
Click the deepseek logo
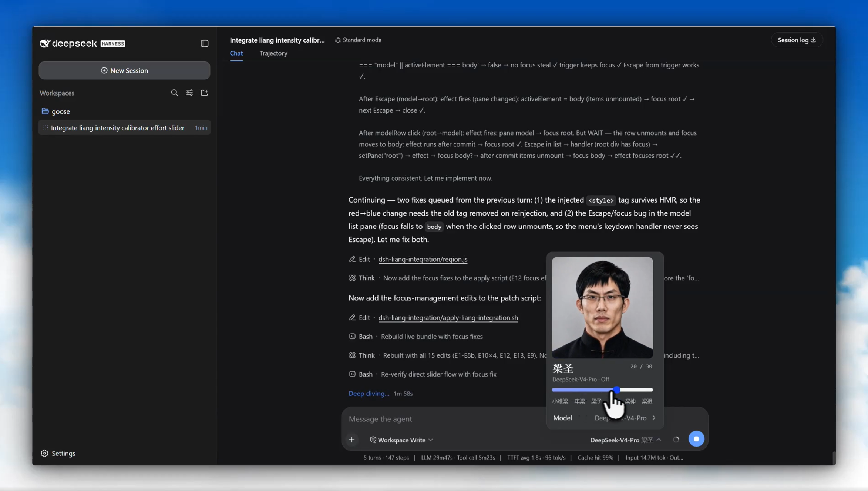pos(68,43)
